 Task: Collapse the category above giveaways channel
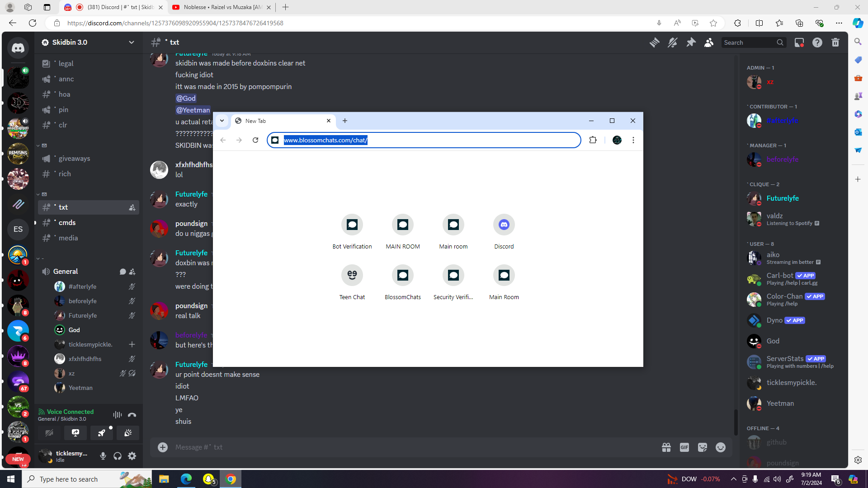pos(42,145)
